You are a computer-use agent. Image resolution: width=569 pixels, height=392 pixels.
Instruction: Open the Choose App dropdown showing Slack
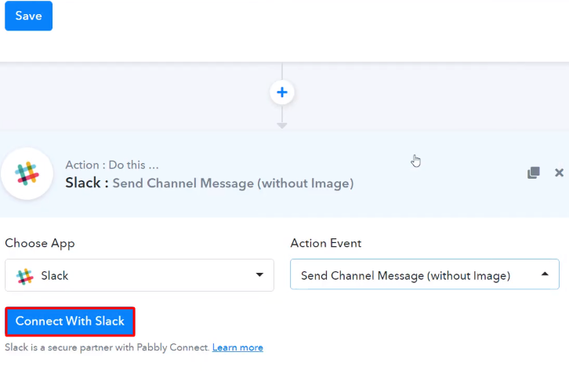click(140, 275)
